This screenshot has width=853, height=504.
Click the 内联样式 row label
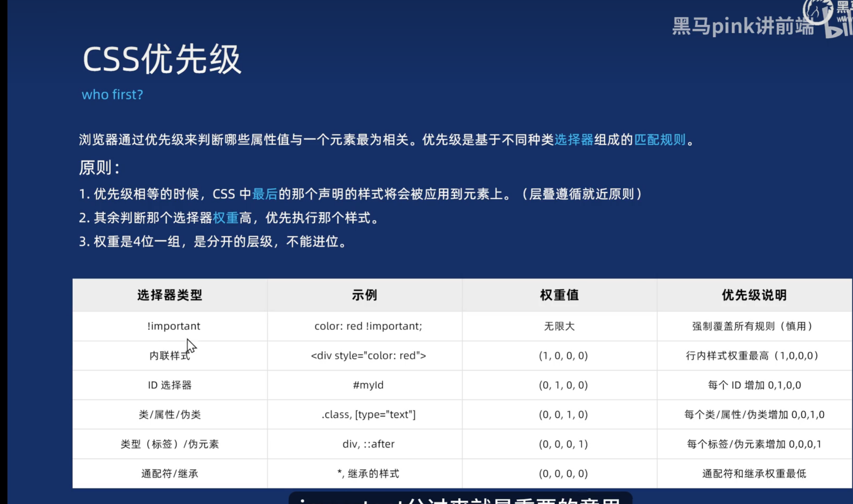point(170,355)
